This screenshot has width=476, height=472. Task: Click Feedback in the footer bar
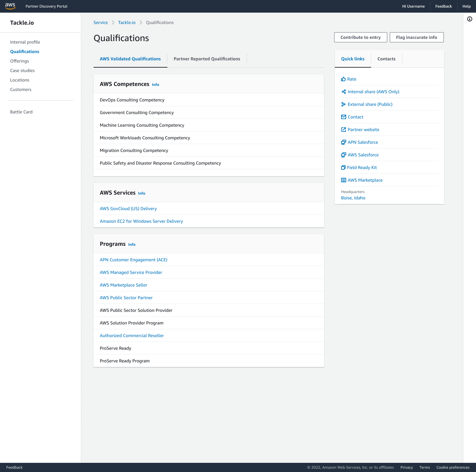15,468
